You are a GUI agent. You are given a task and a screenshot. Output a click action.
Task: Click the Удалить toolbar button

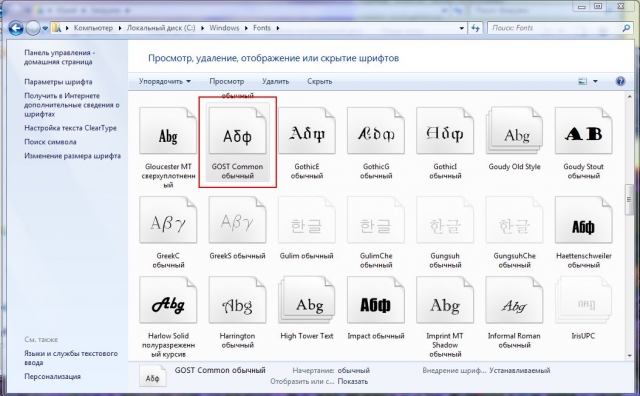[276, 81]
